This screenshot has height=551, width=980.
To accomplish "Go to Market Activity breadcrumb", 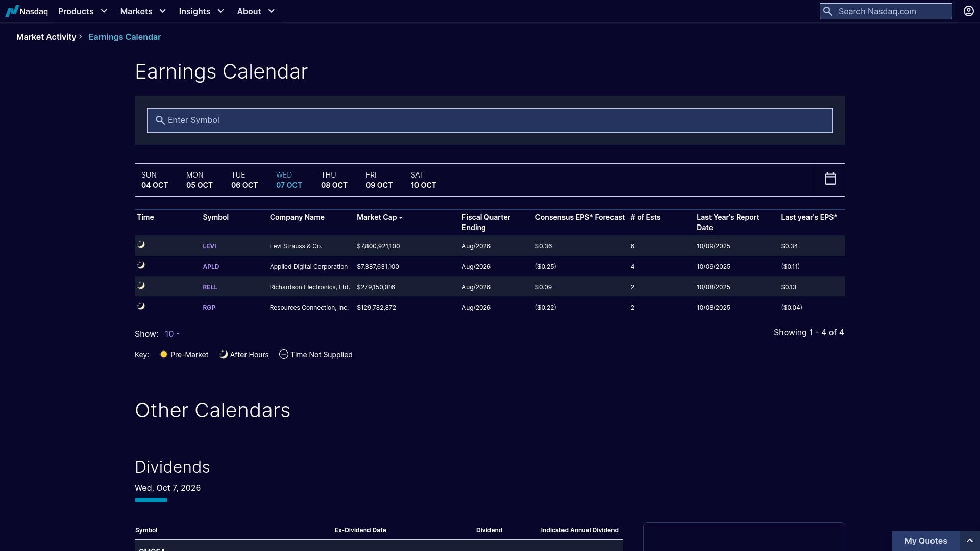I will [46, 37].
